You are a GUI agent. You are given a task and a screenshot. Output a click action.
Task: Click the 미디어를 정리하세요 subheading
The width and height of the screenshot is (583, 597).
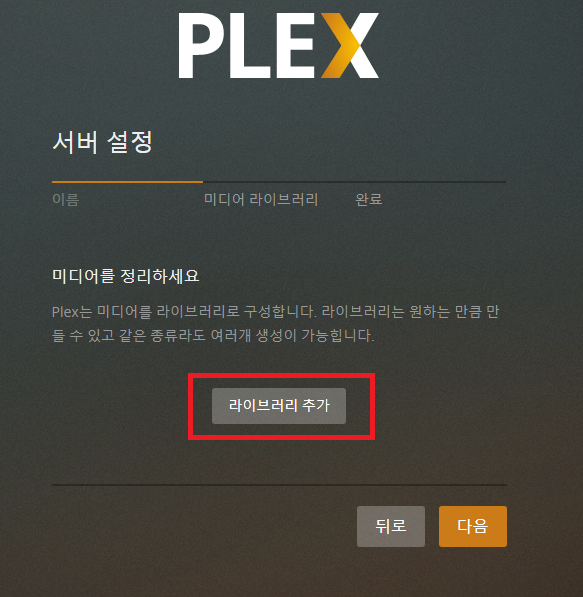coord(125,276)
